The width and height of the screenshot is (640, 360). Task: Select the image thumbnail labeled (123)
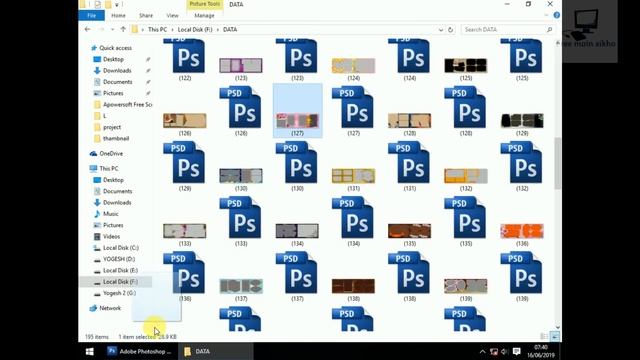(x=241, y=65)
